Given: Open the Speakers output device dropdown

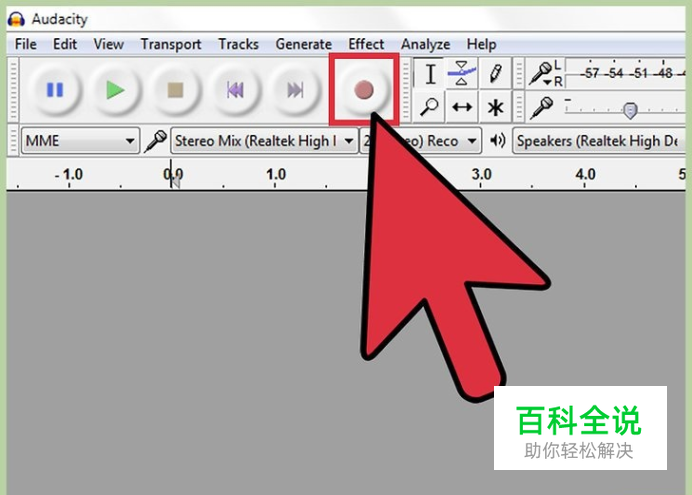Looking at the screenshot, I should (599, 141).
